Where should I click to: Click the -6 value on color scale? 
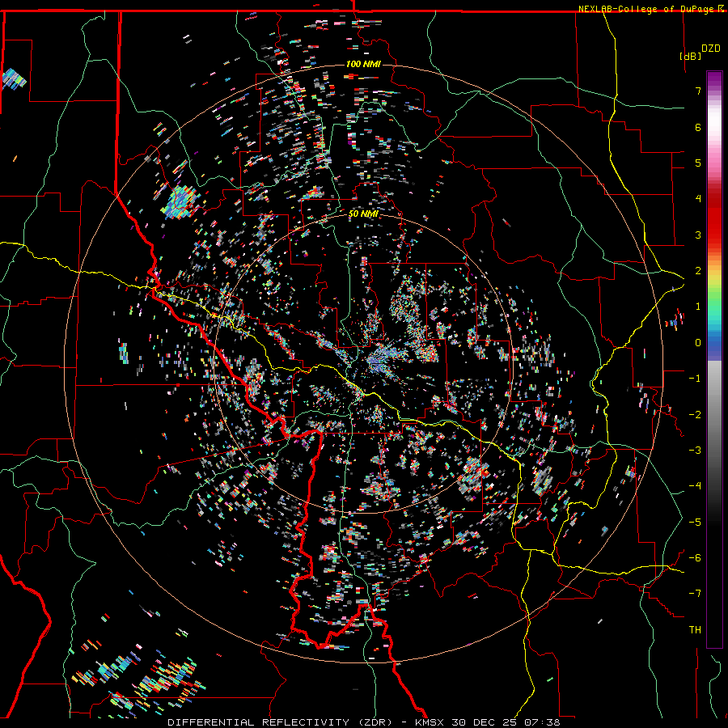[x=695, y=558]
